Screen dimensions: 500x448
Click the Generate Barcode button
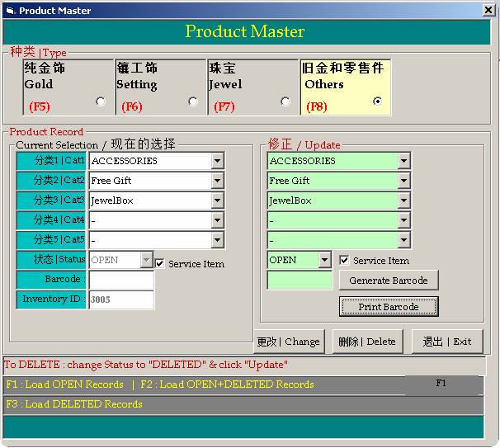[388, 281]
